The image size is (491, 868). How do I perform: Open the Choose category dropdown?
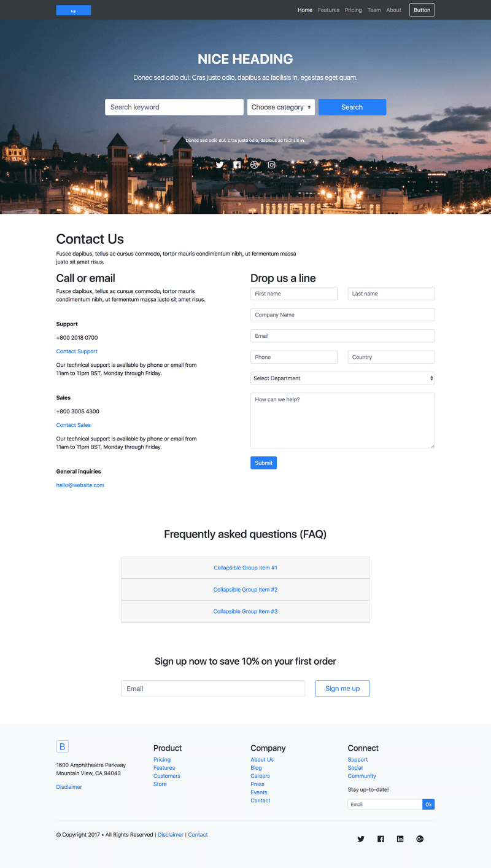tap(281, 107)
